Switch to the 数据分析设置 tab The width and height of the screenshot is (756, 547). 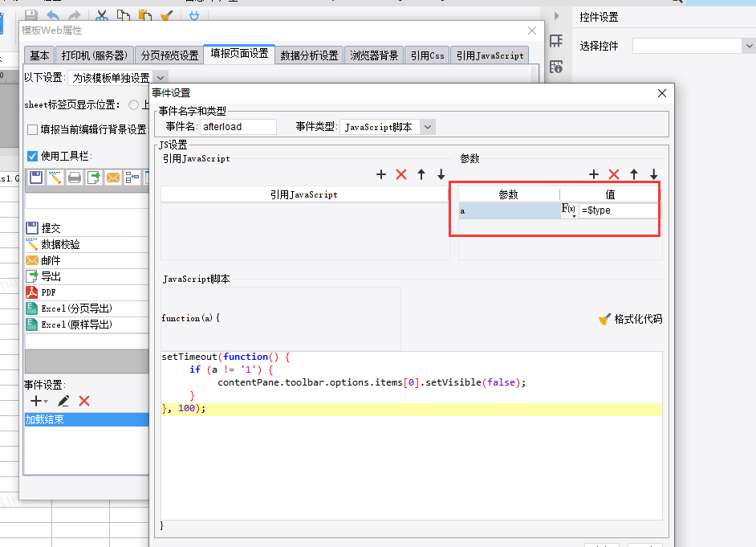tap(309, 55)
